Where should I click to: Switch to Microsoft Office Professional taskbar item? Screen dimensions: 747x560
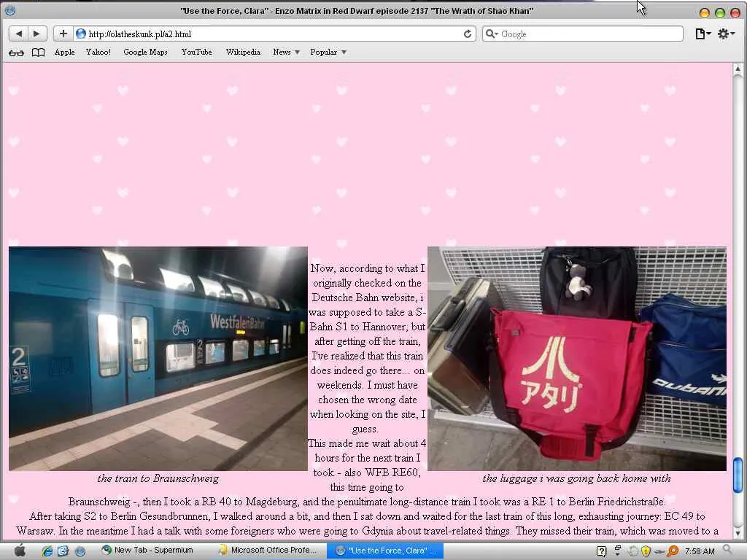(268, 551)
